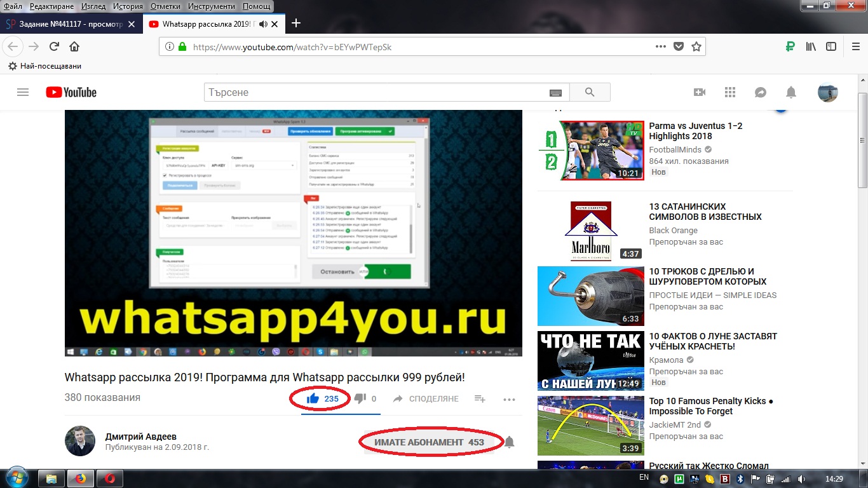Open the История menu
Image resolution: width=868 pixels, height=488 pixels.
(x=129, y=6)
